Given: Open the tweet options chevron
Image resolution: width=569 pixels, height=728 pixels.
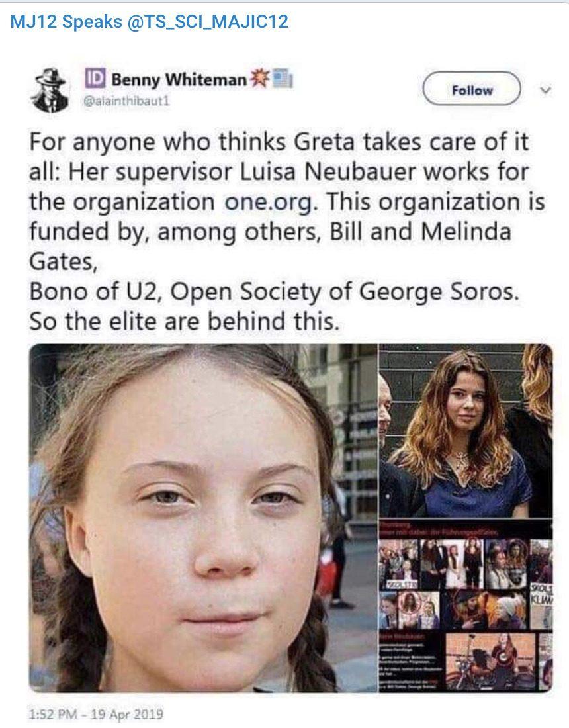Looking at the screenshot, I should [547, 89].
